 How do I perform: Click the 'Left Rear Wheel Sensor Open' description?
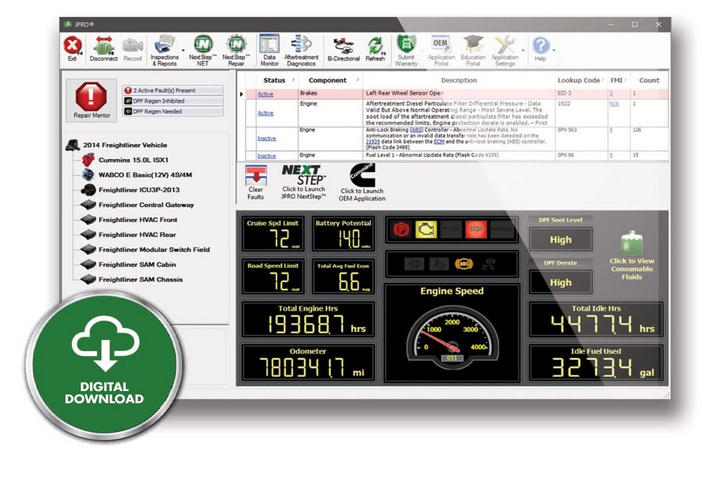click(x=404, y=93)
